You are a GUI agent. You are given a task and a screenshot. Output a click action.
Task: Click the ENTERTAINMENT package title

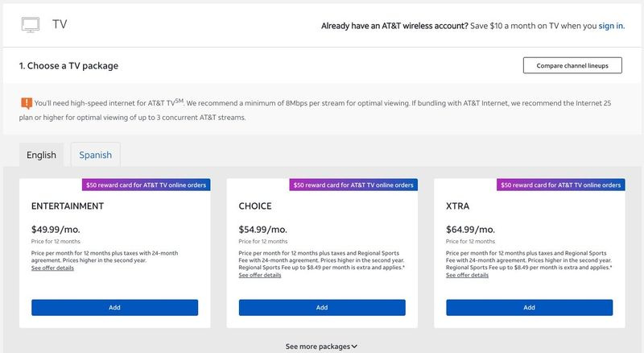click(68, 206)
